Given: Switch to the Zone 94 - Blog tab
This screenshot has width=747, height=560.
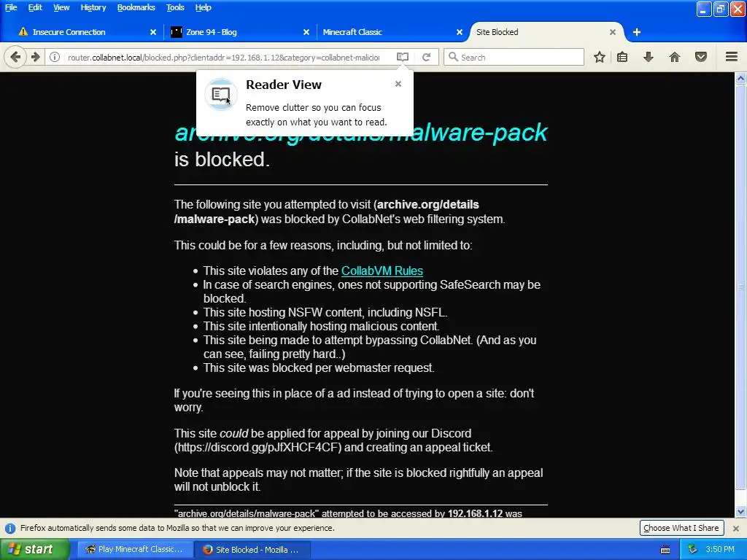Looking at the screenshot, I should click(x=240, y=32).
